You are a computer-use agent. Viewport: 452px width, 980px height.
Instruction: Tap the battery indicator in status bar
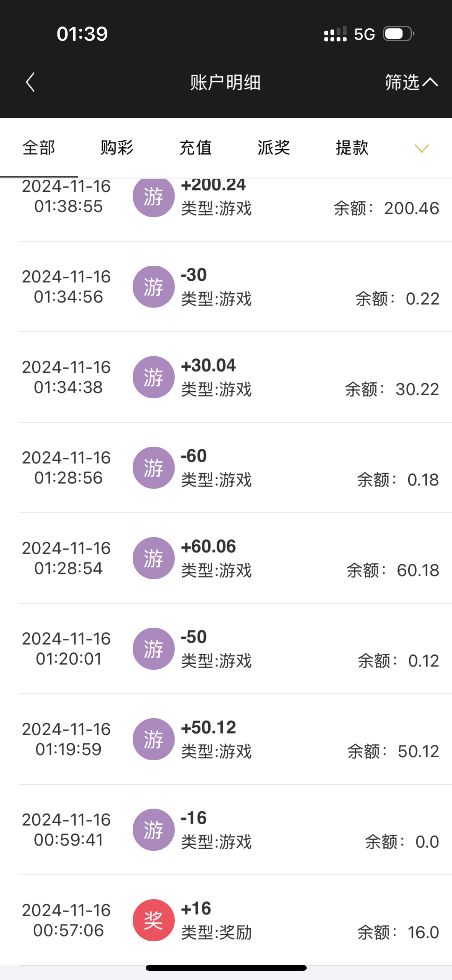pyautogui.click(x=399, y=34)
